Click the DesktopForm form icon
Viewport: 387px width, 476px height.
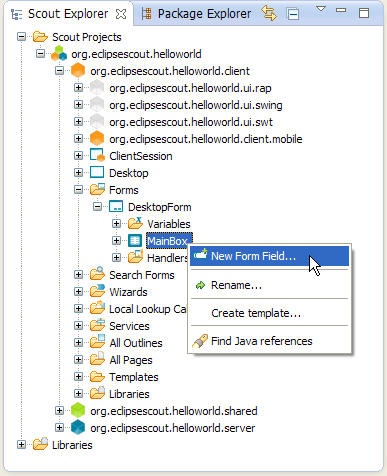pyautogui.click(x=116, y=207)
